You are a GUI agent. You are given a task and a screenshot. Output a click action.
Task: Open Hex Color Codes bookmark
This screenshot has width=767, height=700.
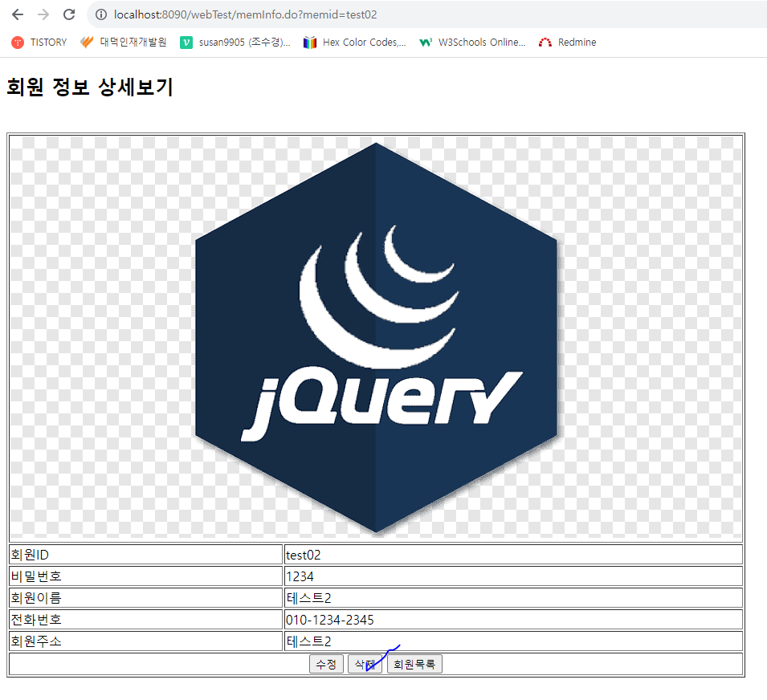click(x=355, y=43)
